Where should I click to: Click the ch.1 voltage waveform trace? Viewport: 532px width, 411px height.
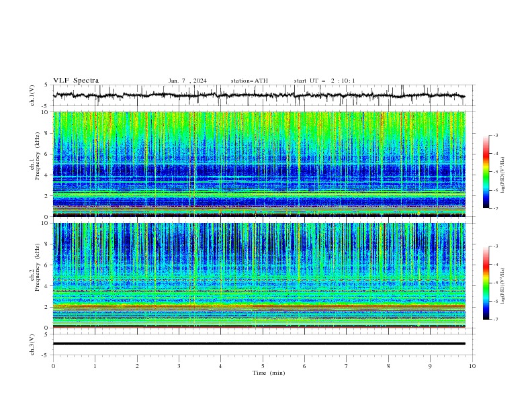[259, 95]
